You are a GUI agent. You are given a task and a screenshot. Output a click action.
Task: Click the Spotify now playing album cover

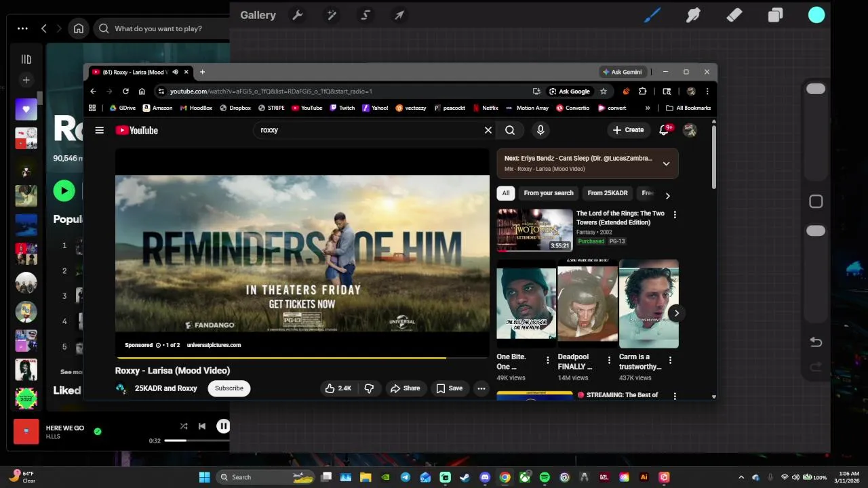[26, 431]
